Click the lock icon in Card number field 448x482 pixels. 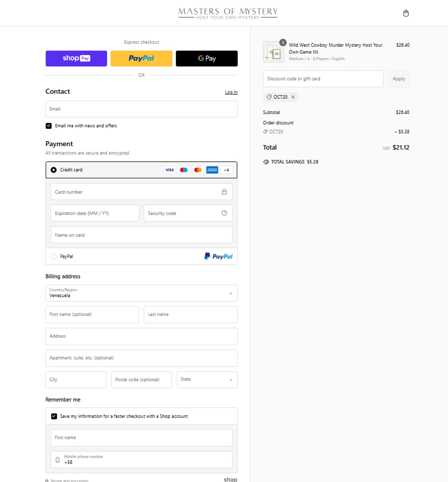click(x=224, y=192)
